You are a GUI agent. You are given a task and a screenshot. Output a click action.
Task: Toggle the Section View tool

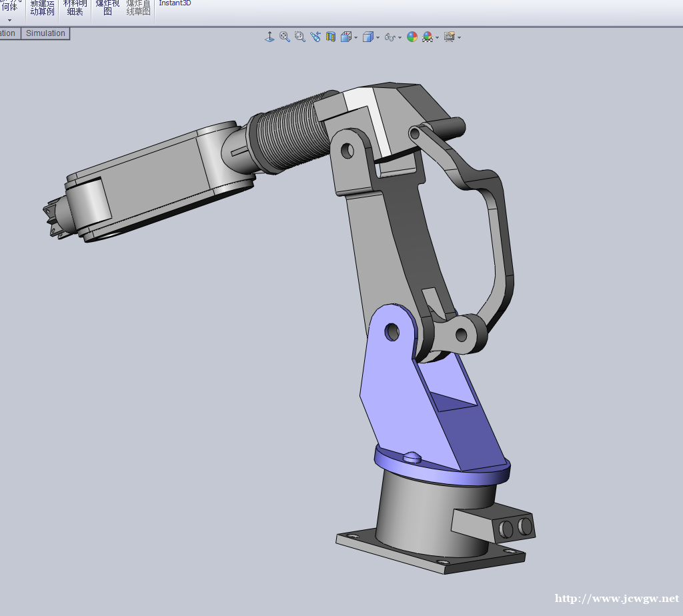(331, 37)
